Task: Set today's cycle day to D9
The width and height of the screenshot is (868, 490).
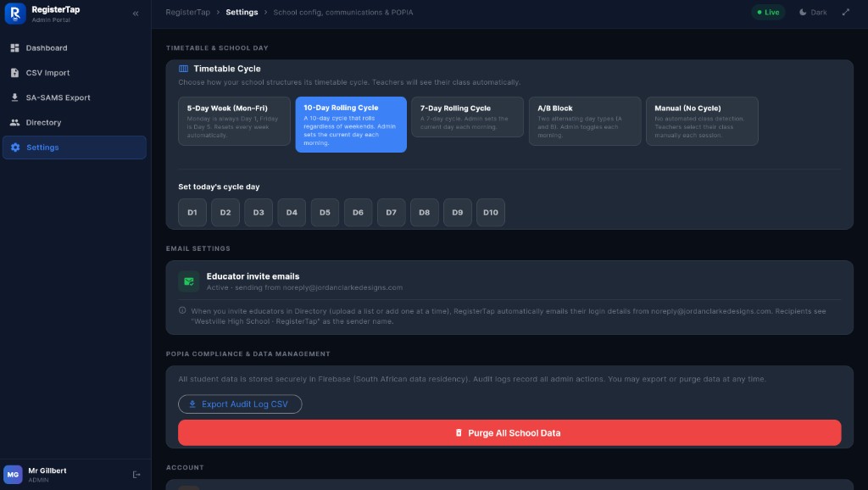Action: point(458,213)
